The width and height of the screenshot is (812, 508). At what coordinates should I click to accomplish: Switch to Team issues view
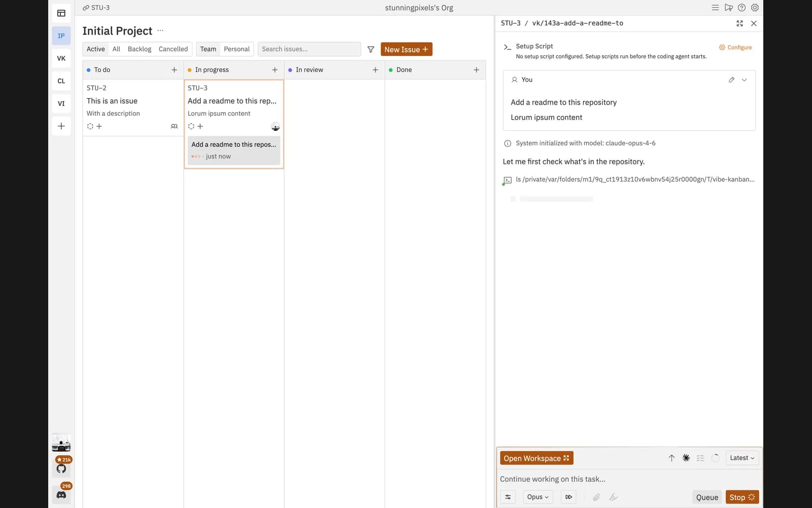(x=208, y=49)
